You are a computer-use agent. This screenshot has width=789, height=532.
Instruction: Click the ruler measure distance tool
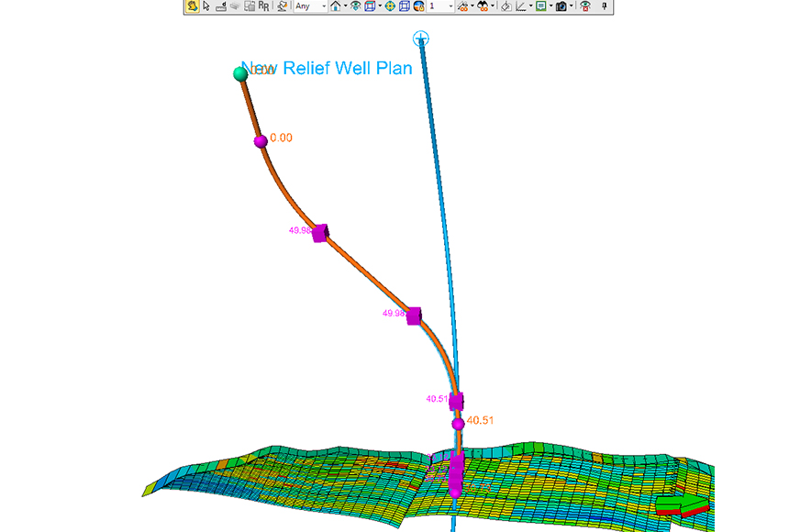click(221, 6)
